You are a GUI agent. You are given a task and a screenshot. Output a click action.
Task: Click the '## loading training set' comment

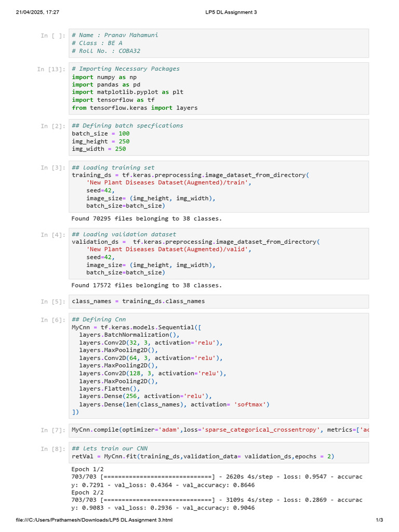tap(113, 168)
